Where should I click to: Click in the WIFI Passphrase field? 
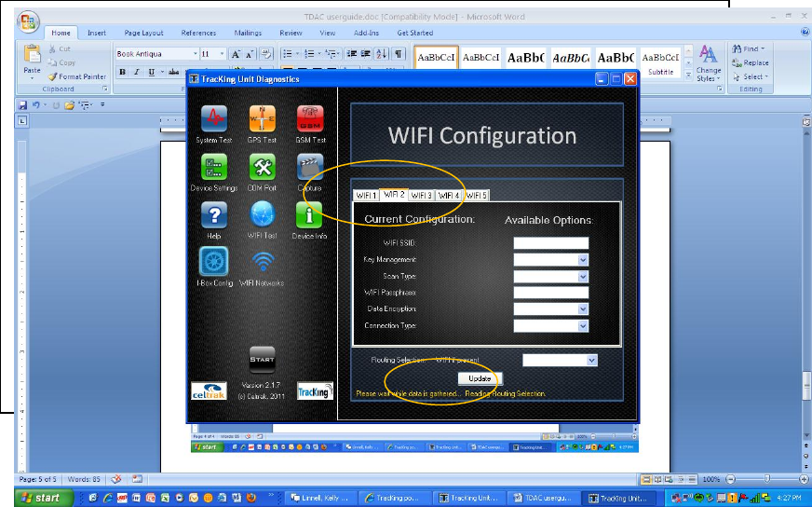[x=551, y=293]
